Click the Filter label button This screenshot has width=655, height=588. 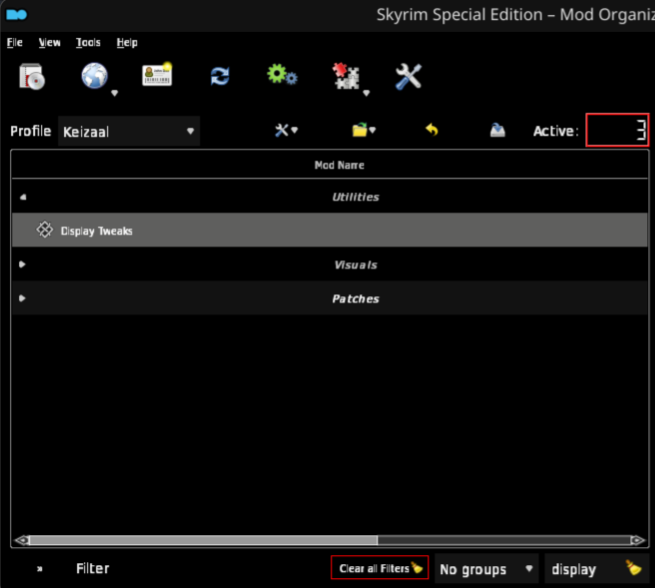coord(92,568)
